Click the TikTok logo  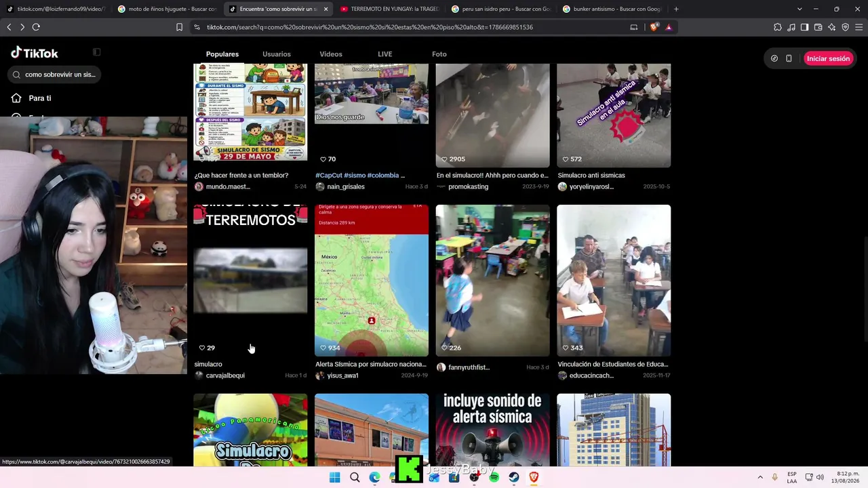pos(35,53)
